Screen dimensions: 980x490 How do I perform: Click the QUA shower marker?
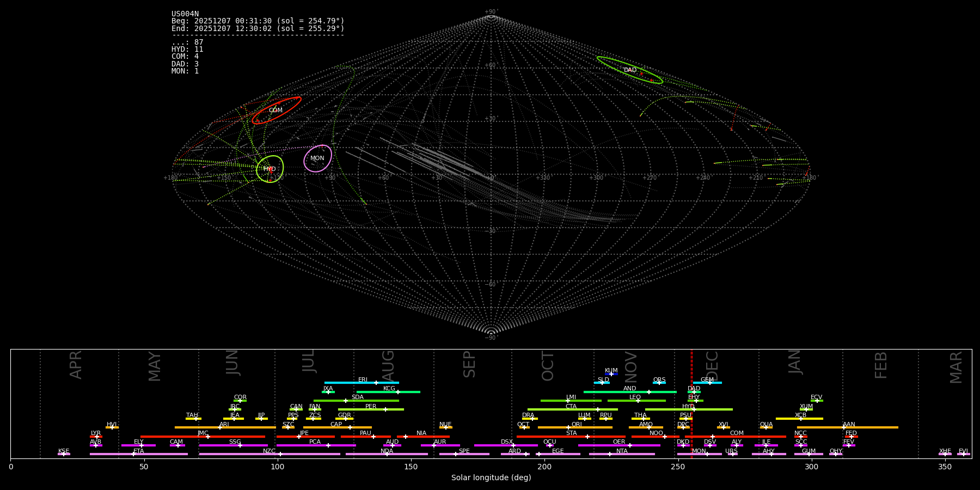(x=766, y=427)
